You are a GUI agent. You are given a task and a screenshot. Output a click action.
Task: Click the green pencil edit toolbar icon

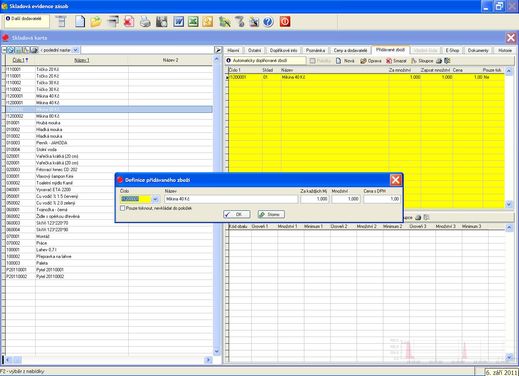coord(225,22)
